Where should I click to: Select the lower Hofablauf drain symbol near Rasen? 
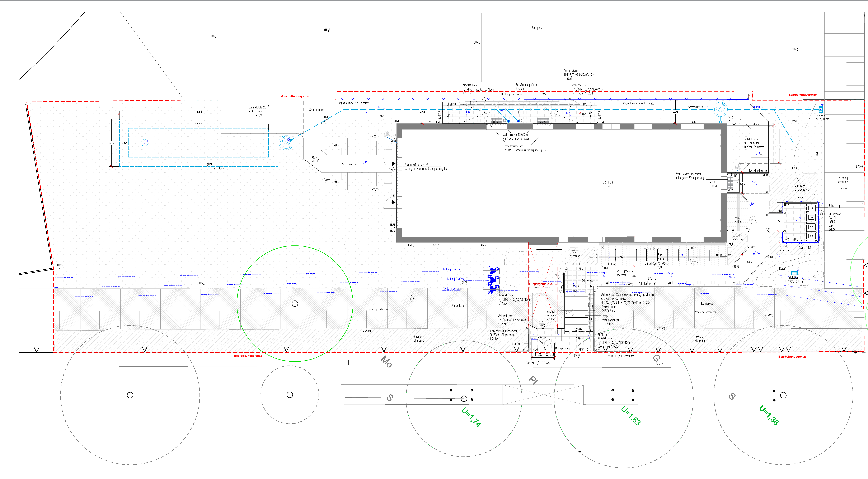[x=794, y=273]
